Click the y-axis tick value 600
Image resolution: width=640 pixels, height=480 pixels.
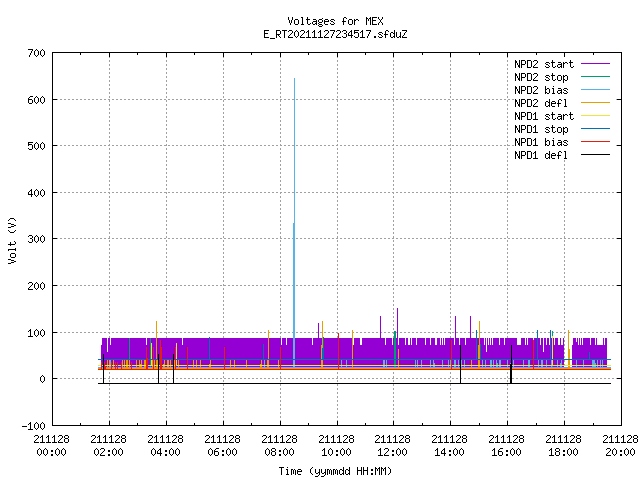pos(36,100)
